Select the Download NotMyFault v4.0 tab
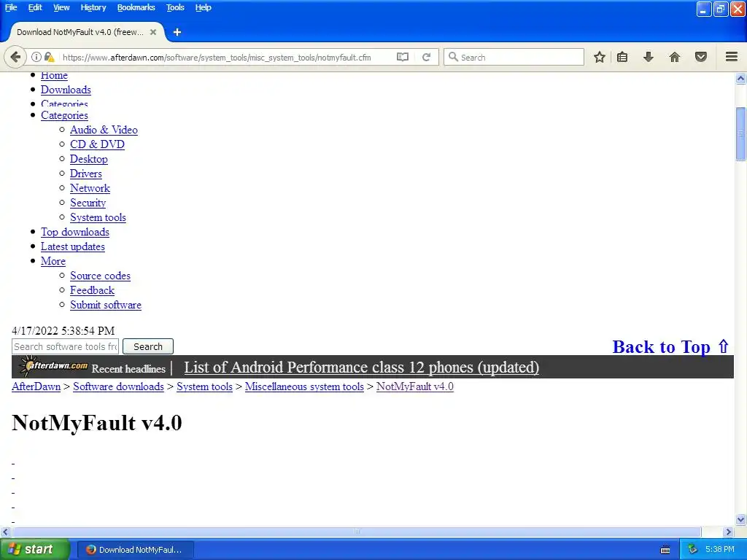Image resolution: width=747 pixels, height=560 pixels. [80, 32]
